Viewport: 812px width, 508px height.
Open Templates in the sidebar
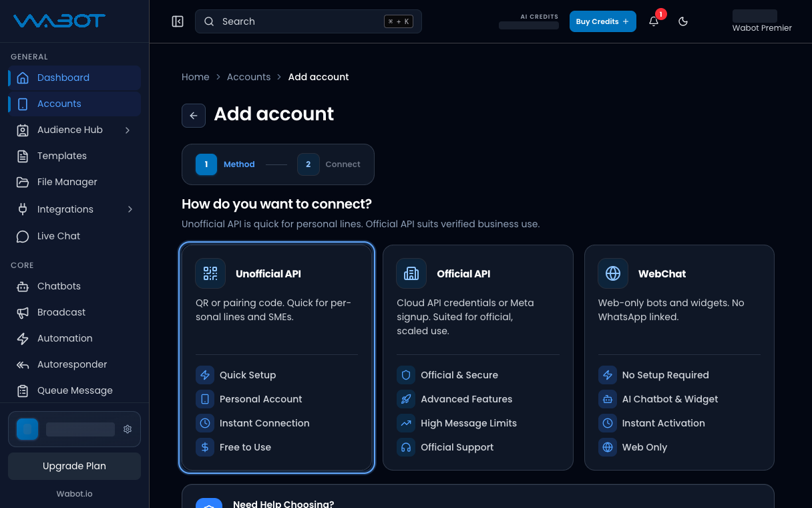[75, 156]
